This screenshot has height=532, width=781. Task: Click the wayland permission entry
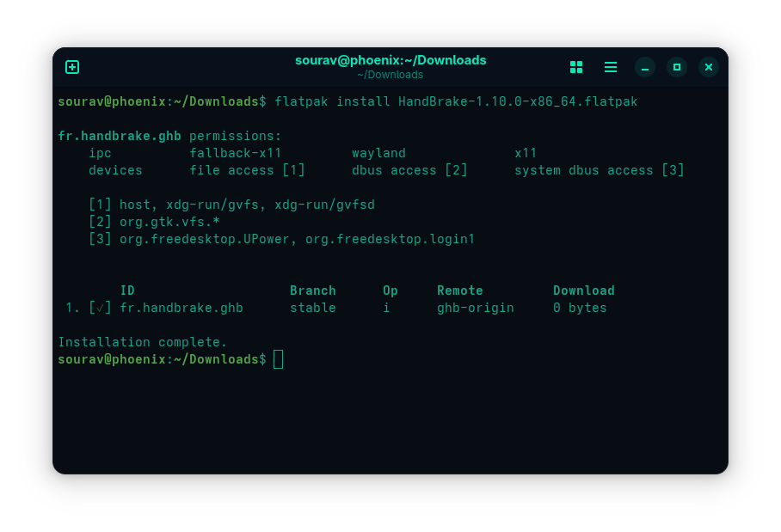(378, 152)
